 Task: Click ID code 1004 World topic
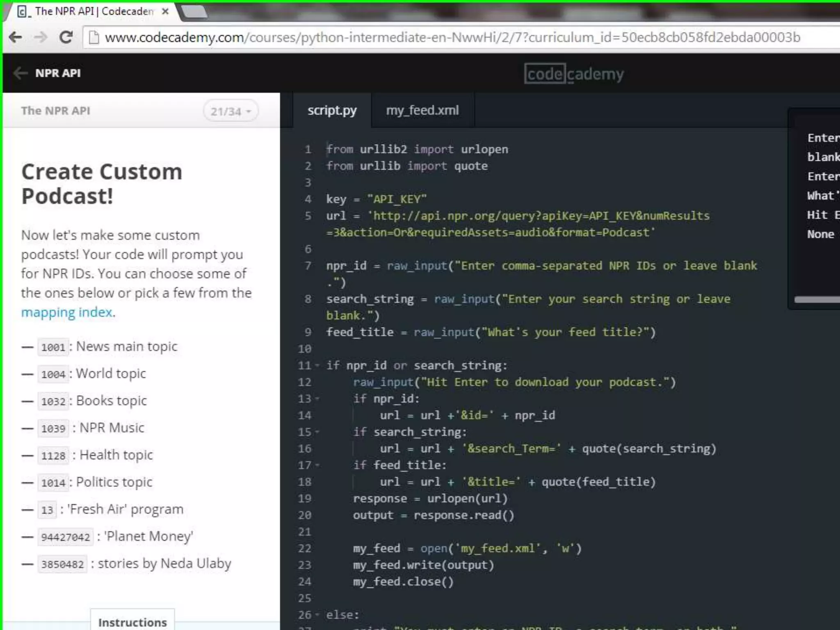point(53,374)
